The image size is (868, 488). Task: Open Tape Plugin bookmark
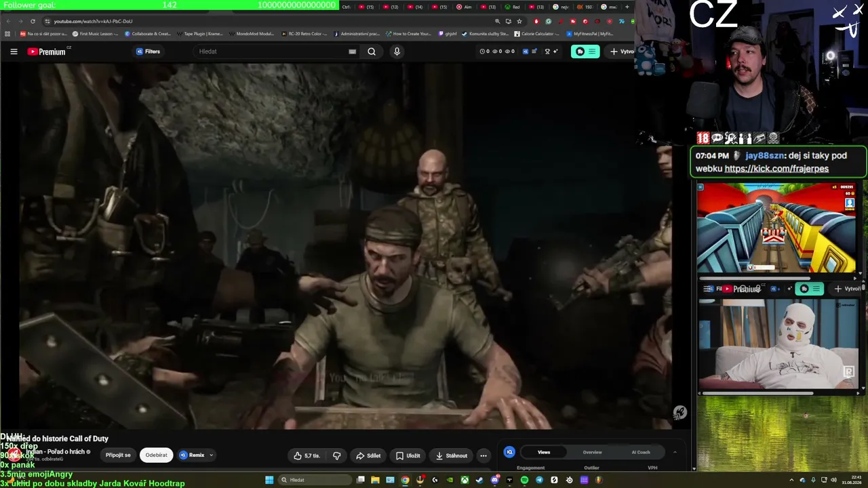(199, 33)
